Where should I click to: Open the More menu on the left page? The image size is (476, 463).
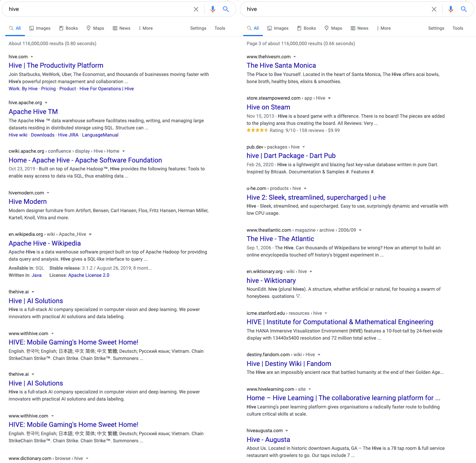coord(146,28)
